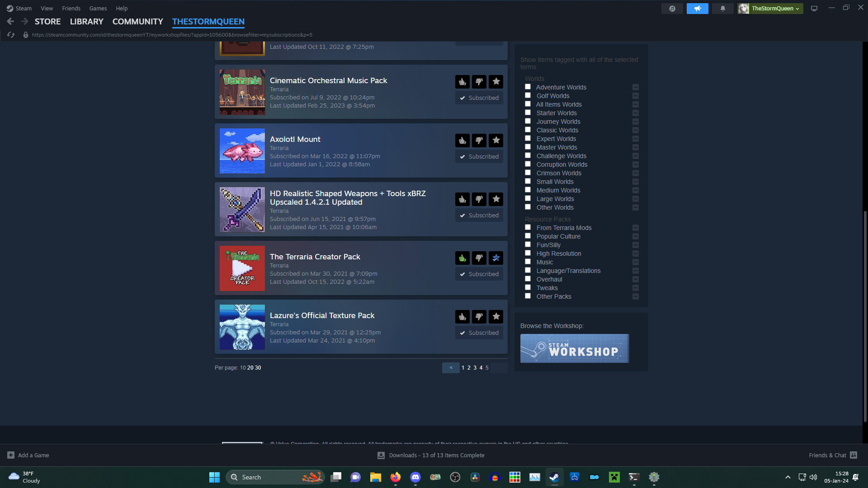Image resolution: width=868 pixels, height=488 pixels.
Task: Favorite Lazure's Official Texture Pack
Action: (496, 317)
